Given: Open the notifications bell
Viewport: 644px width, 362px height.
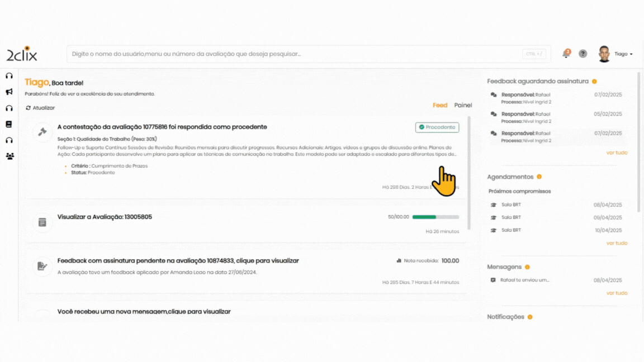Looking at the screenshot, I should click(566, 54).
